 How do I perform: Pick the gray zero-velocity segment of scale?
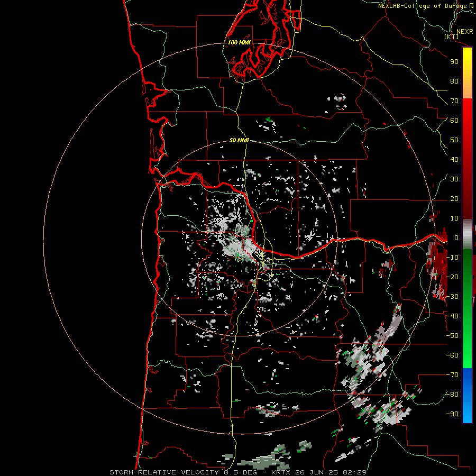click(x=467, y=234)
